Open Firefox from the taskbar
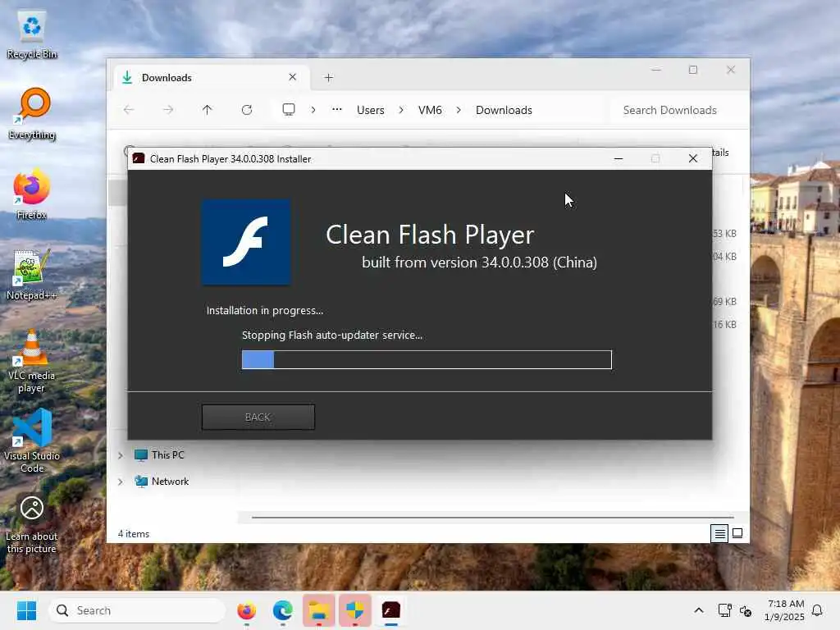 (x=246, y=610)
